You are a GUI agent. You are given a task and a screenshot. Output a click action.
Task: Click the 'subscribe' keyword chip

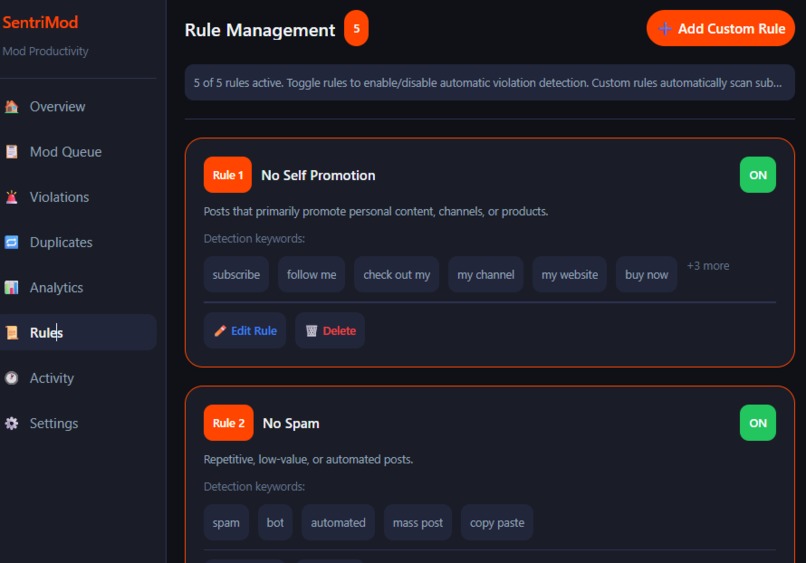(236, 275)
